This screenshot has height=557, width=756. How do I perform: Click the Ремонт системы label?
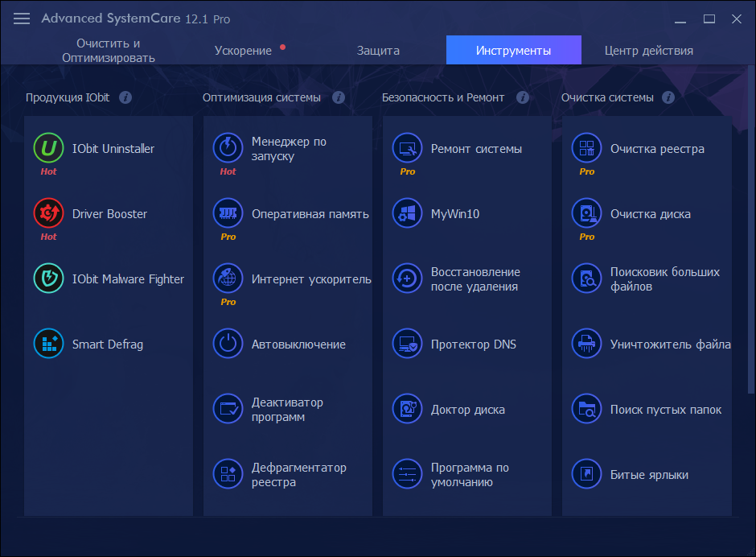point(476,149)
